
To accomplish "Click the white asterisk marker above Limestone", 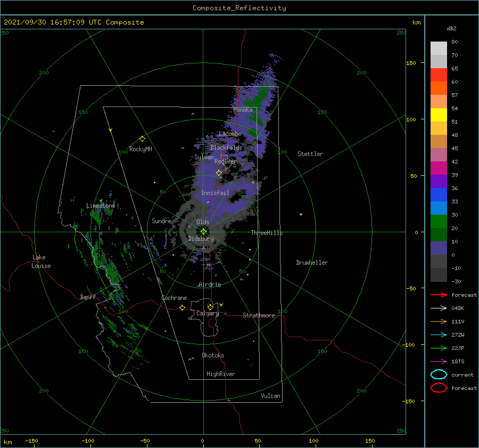I will pyautogui.click(x=101, y=201).
